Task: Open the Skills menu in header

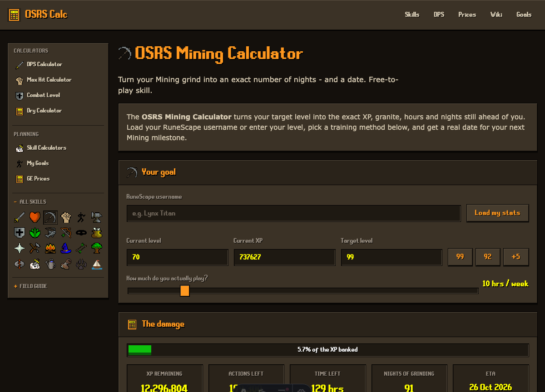Action: [x=412, y=15]
